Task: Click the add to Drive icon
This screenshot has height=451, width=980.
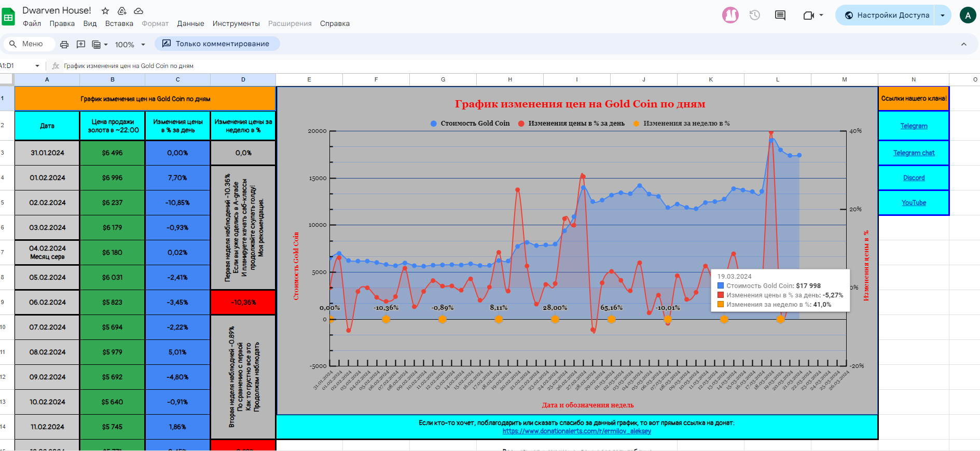Action: (x=122, y=11)
